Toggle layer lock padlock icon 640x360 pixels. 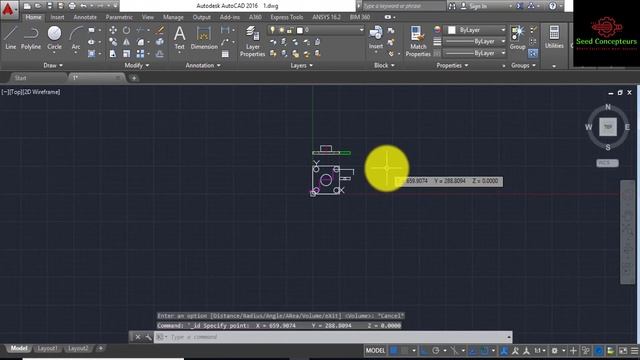290,30
